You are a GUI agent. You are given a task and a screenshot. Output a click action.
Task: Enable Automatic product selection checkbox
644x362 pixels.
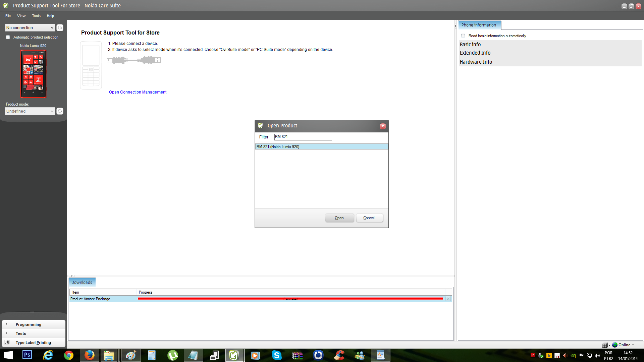[8, 37]
